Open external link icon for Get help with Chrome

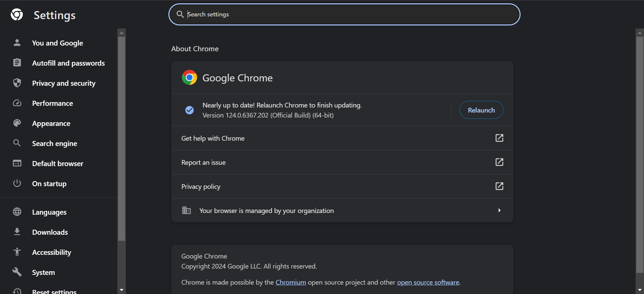[x=499, y=138]
